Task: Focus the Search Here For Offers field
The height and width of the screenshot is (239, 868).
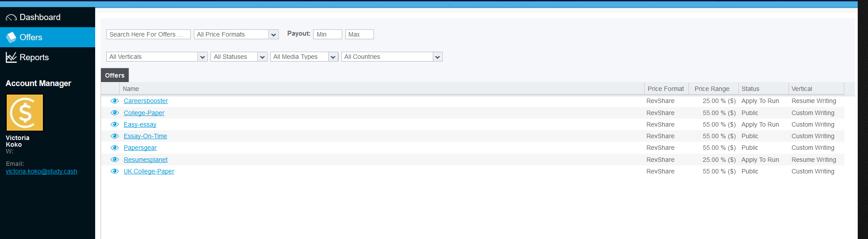Action: coord(148,34)
